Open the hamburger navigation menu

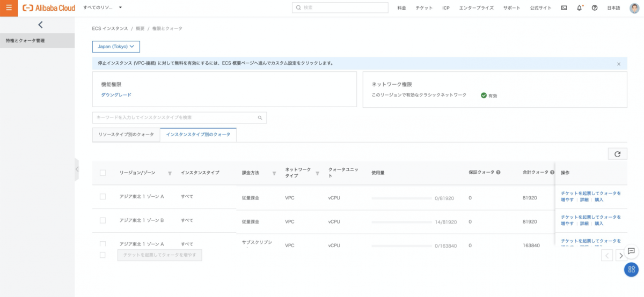(x=9, y=8)
